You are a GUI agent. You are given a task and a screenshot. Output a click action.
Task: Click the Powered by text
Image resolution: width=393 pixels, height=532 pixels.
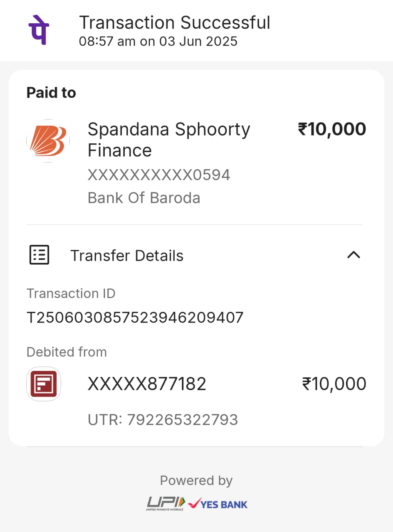(x=196, y=480)
